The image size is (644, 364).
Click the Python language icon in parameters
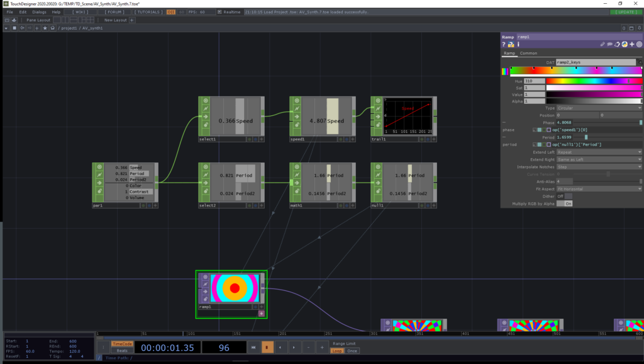click(624, 45)
